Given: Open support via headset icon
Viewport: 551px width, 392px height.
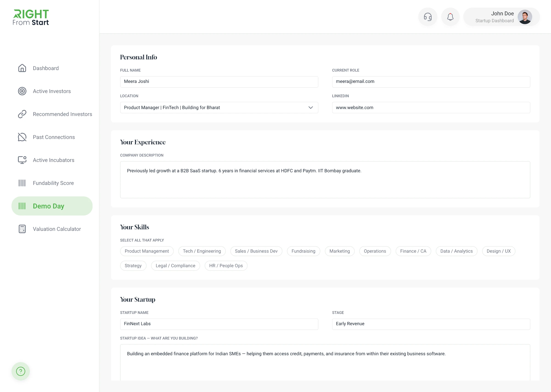Looking at the screenshot, I should [x=428, y=17].
